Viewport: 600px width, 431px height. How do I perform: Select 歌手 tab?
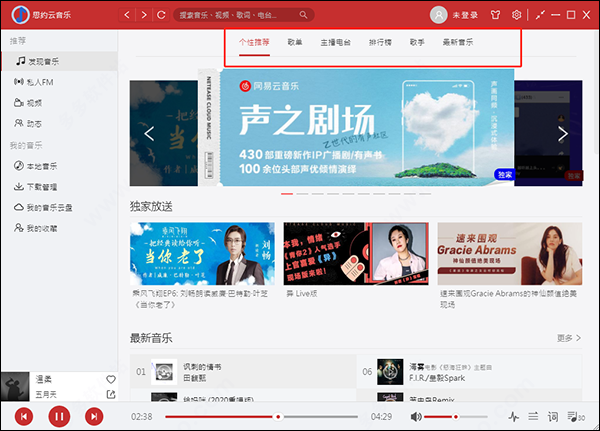[417, 42]
